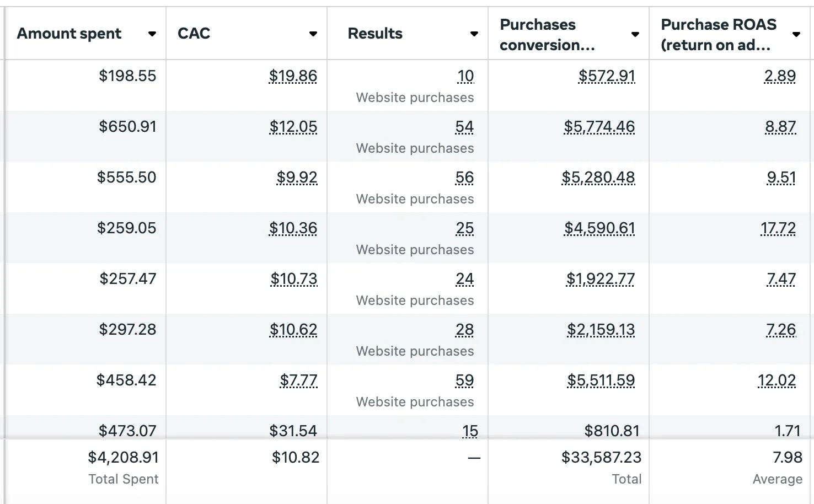The height and width of the screenshot is (504, 814).
Task: Open the CAC column dropdown arrow
Action: pos(313,34)
